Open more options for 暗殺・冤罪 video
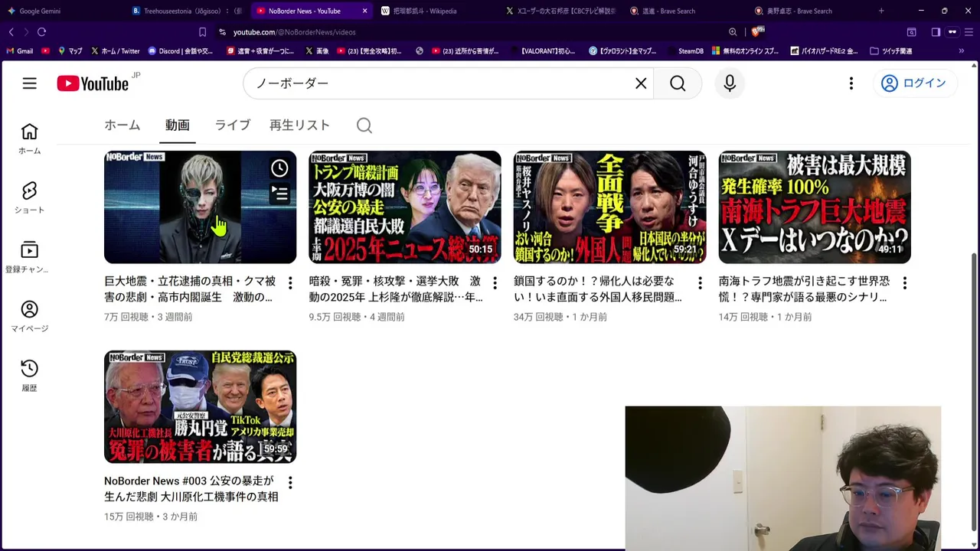Viewport: 980px width, 551px height. point(495,283)
